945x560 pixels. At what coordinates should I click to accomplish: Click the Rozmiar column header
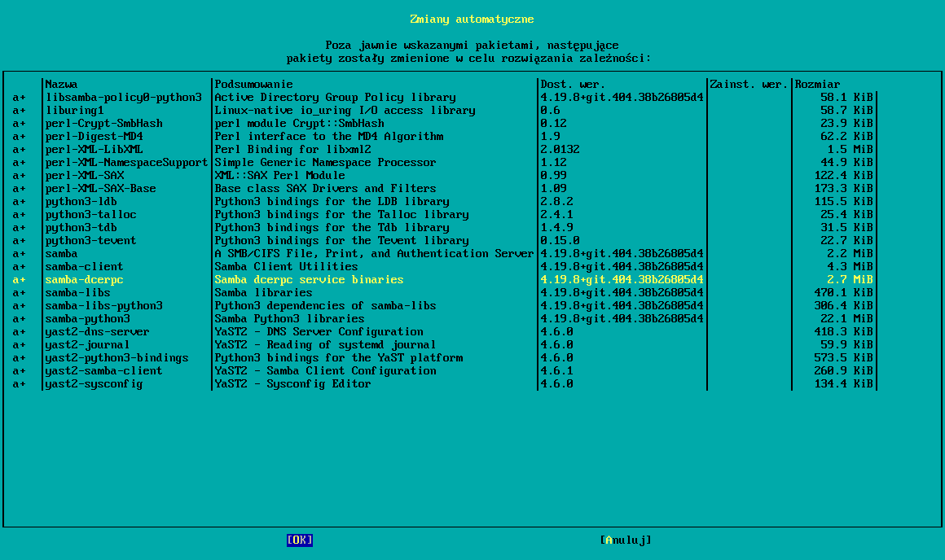[x=817, y=85]
